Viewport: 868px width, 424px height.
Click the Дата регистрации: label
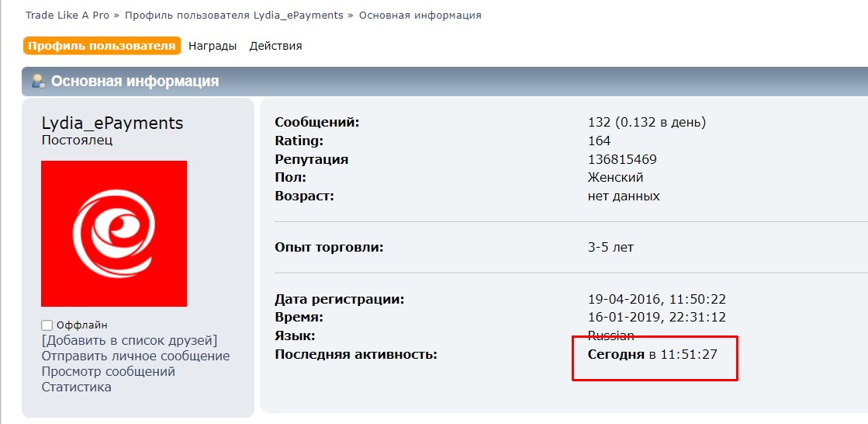[340, 300]
